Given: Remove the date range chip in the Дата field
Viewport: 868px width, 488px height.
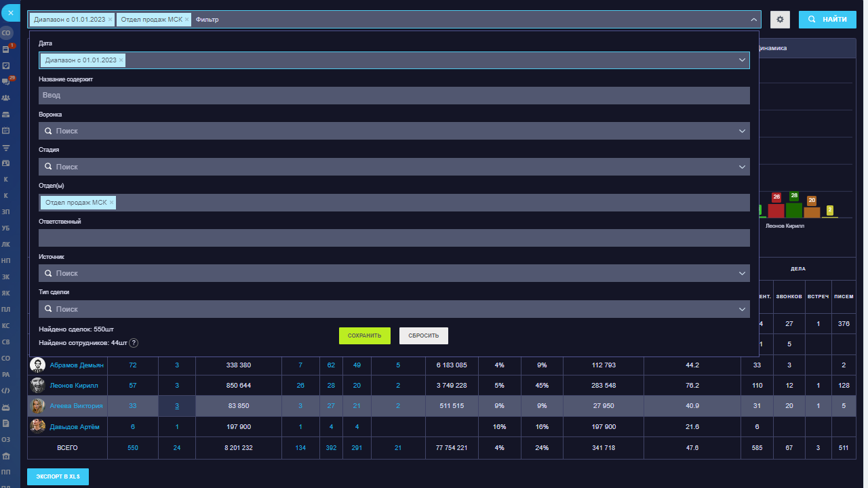Looking at the screenshot, I should click(x=121, y=60).
